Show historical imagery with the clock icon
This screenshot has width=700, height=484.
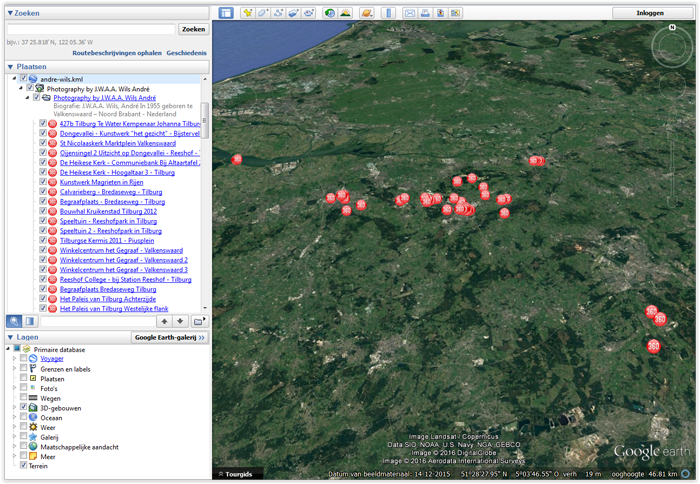[x=330, y=13]
